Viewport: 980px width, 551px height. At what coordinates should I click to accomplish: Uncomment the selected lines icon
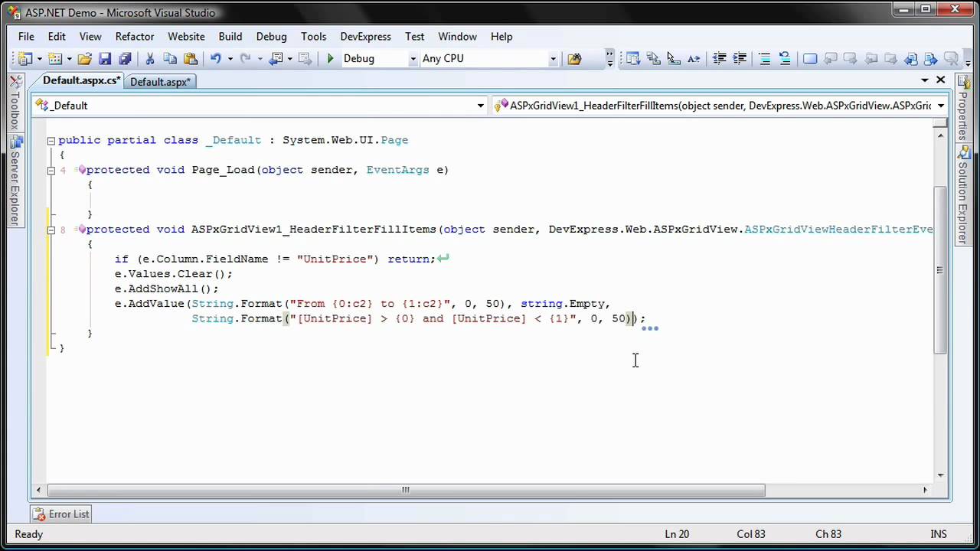point(784,59)
